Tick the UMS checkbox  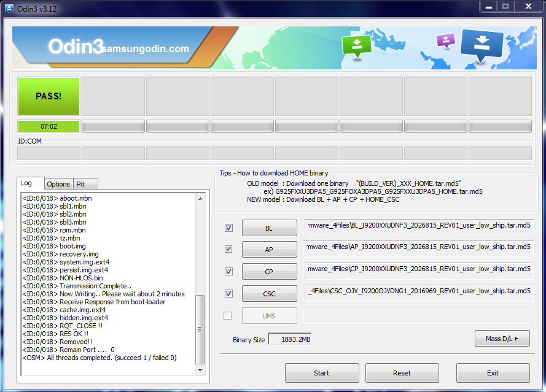pos(227,315)
